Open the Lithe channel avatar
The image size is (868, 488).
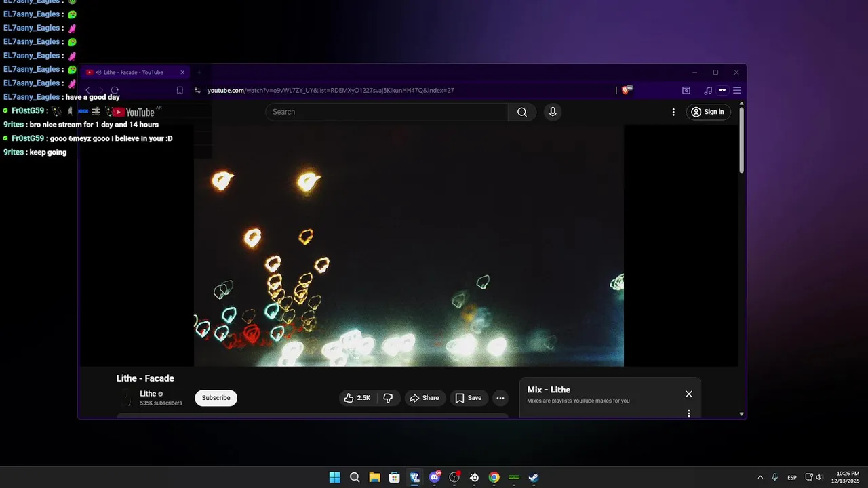(x=126, y=398)
